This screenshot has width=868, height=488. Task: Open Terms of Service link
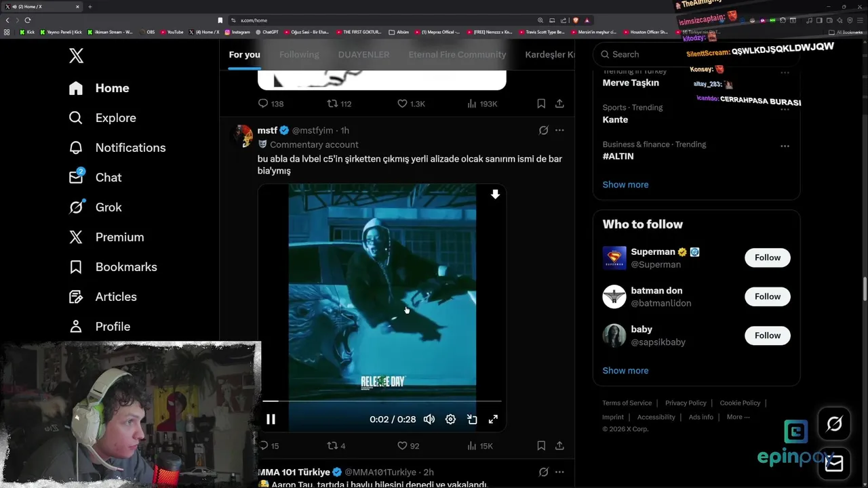[x=627, y=403]
